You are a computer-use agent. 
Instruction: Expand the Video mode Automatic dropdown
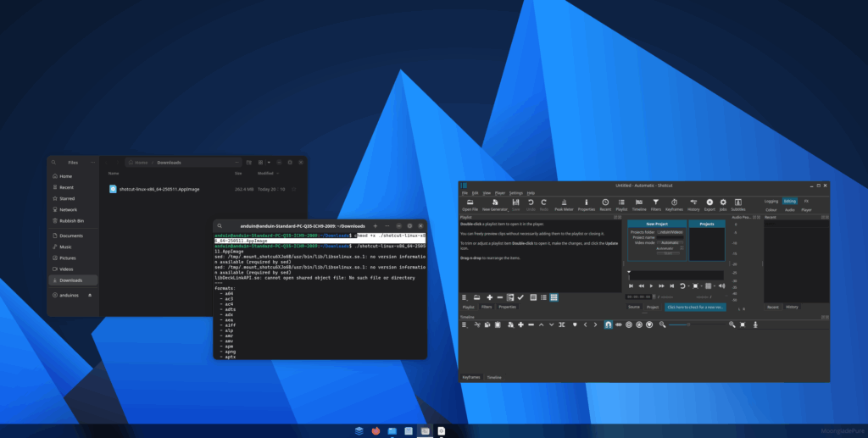pos(670,242)
